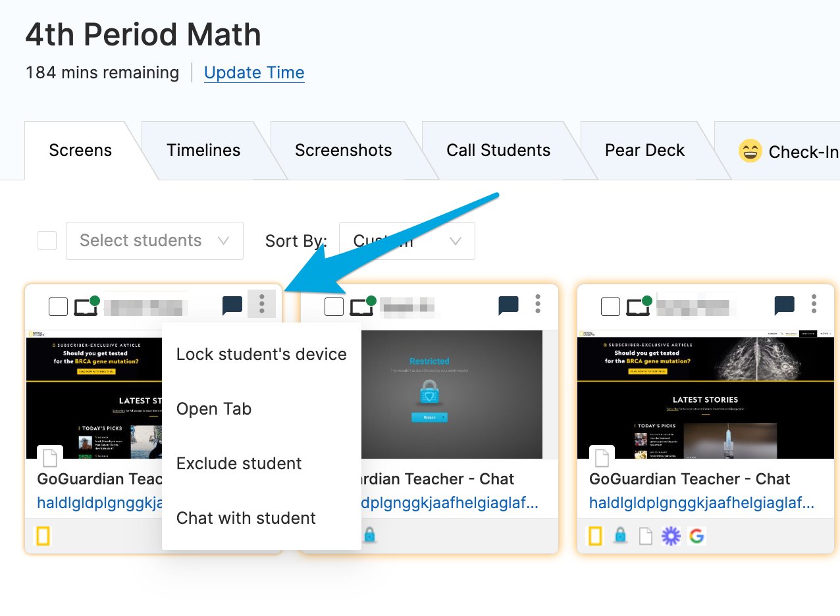This screenshot has height=616, width=840.
Task: Open screen thumbnail on the card with open menu
Action: 93,394
